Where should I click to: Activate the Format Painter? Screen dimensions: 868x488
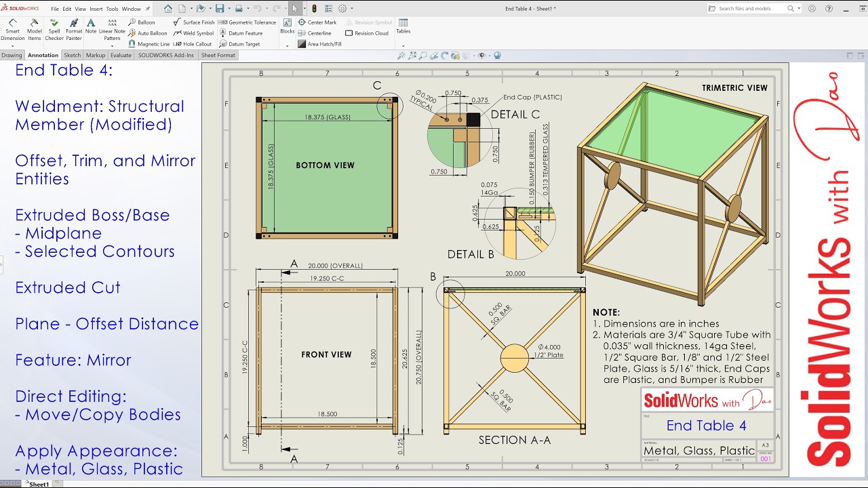pos(73,30)
